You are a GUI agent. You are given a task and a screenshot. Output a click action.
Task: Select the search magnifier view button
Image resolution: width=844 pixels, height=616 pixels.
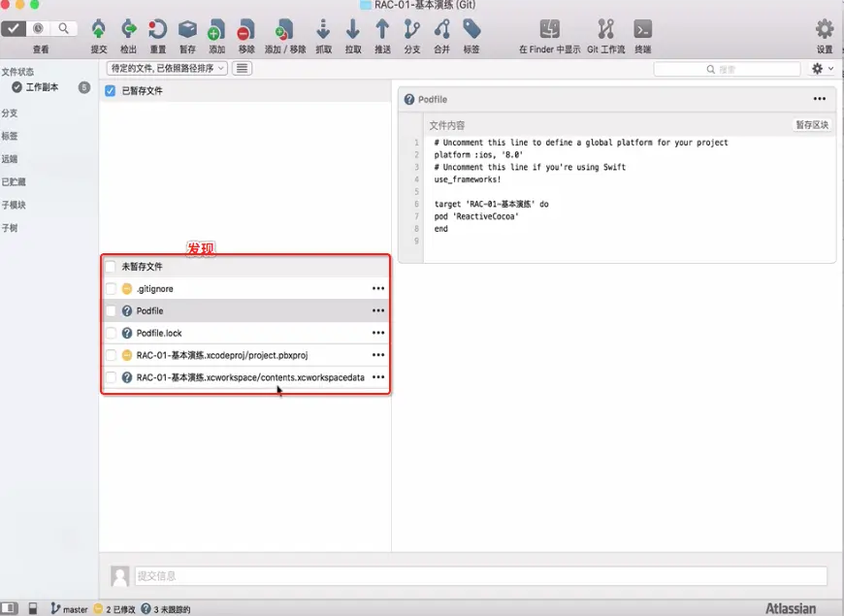pos(63,28)
